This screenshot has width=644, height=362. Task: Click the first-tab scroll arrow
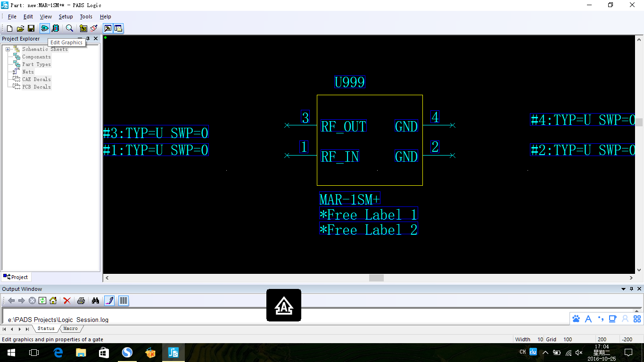coord(5,329)
